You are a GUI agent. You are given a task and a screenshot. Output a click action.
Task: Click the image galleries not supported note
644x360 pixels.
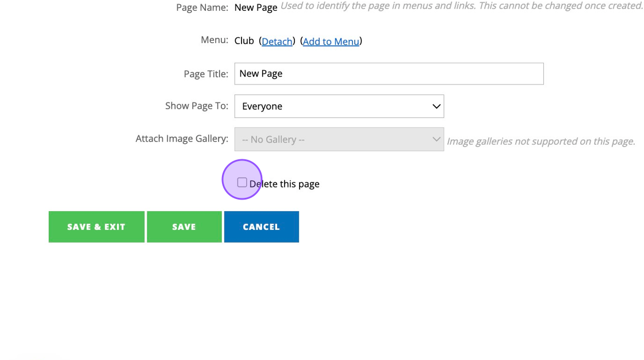coord(540,141)
